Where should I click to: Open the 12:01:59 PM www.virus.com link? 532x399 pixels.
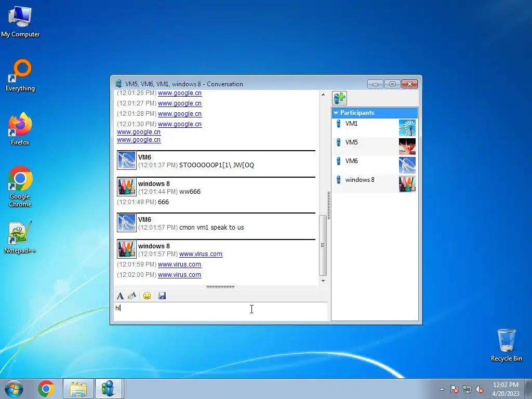(179, 264)
